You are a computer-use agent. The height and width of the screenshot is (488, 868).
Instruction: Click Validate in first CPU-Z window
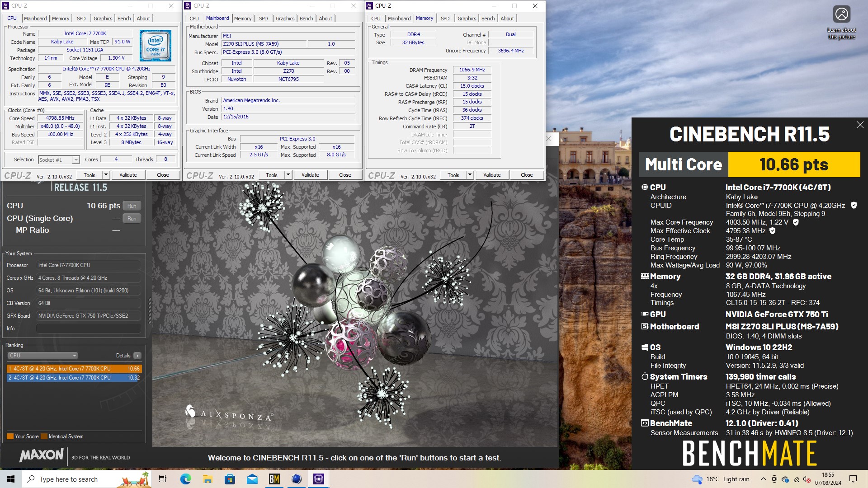[128, 175]
